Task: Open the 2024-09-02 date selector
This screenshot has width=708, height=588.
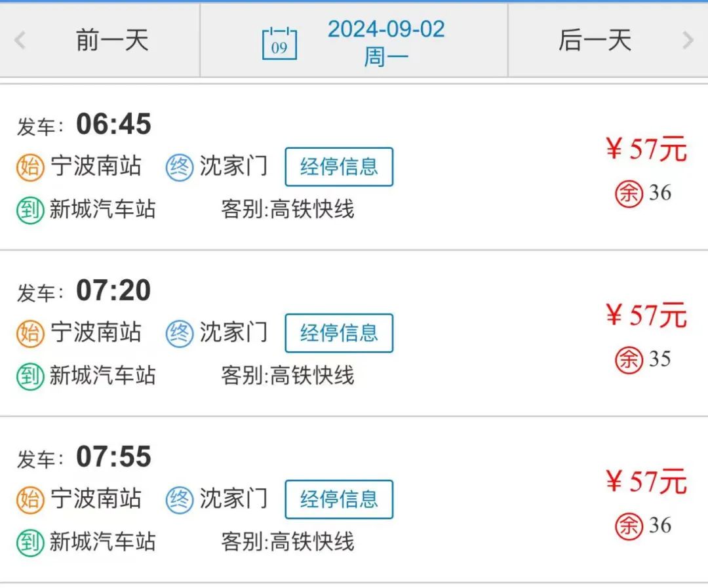Action: pyautogui.click(x=386, y=43)
